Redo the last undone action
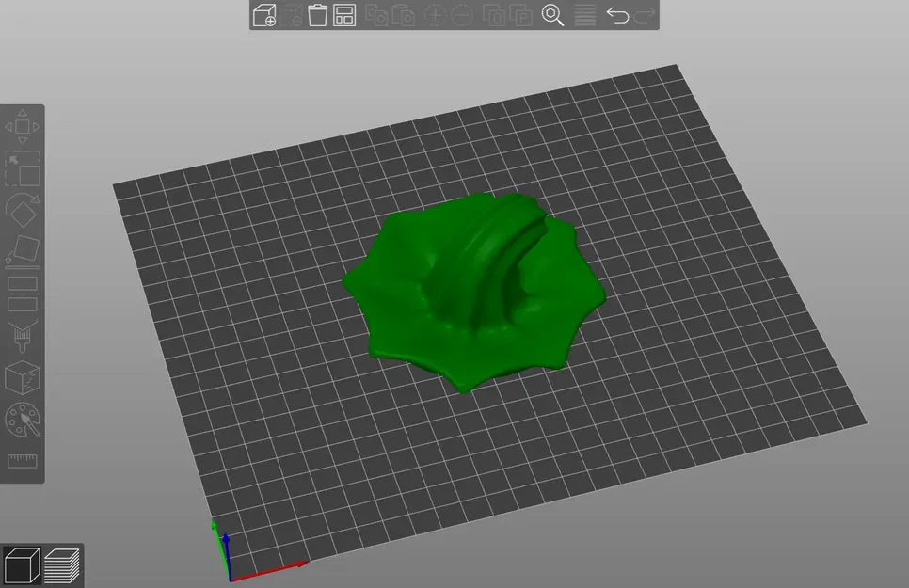Image resolution: width=909 pixels, height=588 pixels. click(x=644, y=15)
